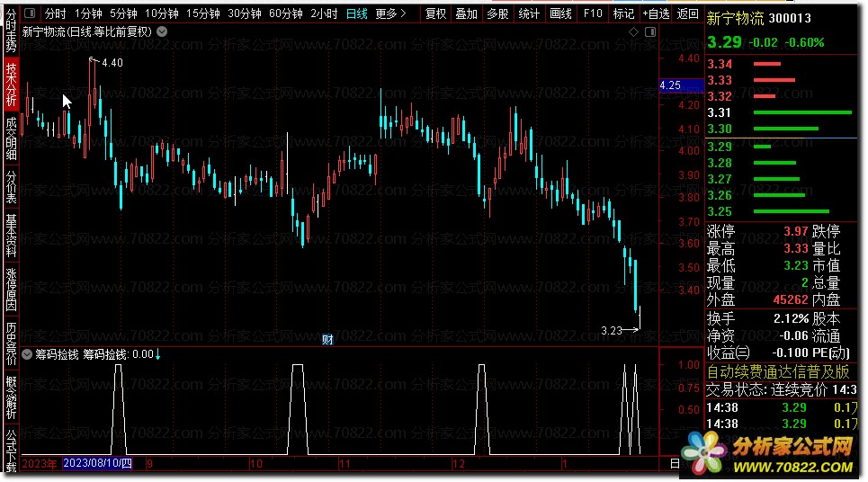Viewport: 868px width, 482px height.
Task: Open 分时走势 sidebar tab
Action: [11, 31]
